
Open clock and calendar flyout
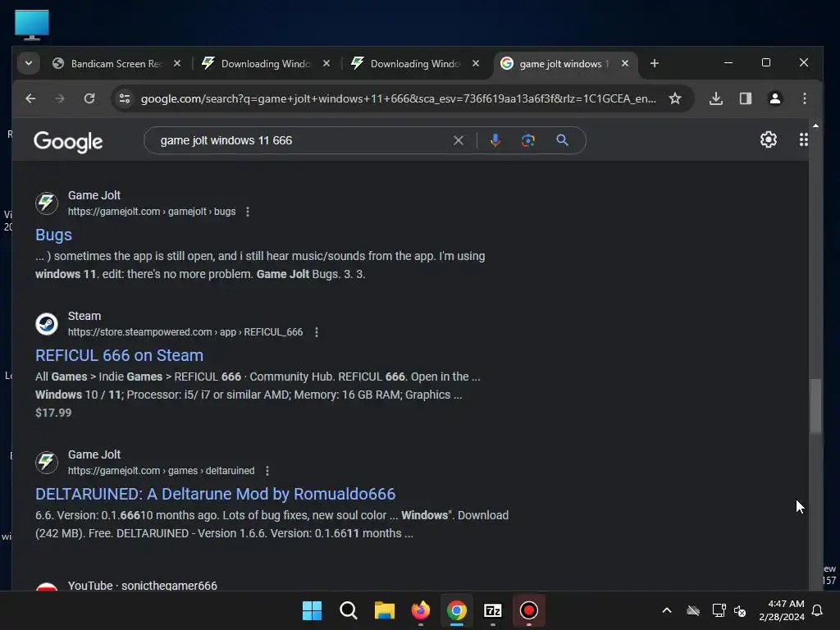tap(782, 610)
